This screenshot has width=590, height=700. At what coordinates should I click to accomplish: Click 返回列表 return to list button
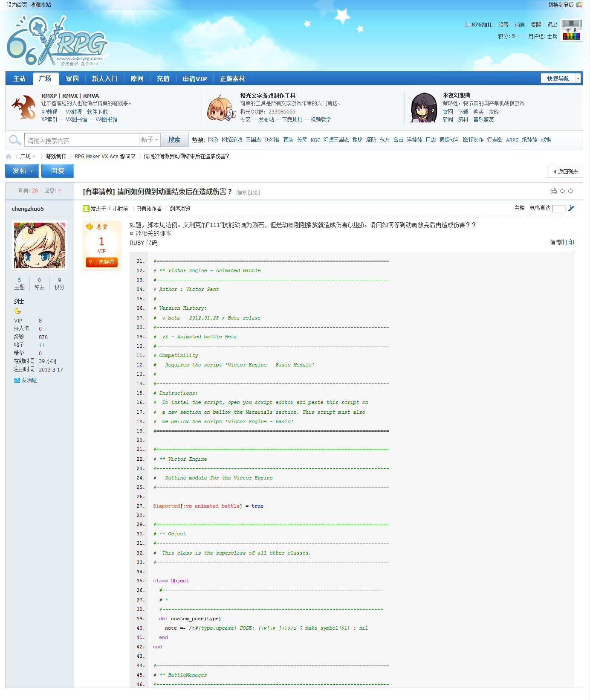point(565,171)
